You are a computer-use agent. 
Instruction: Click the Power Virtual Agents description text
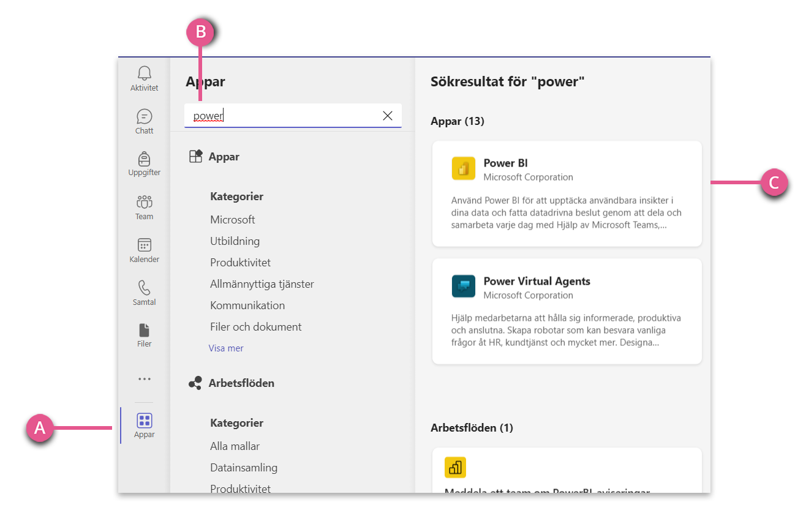(567, 331)
